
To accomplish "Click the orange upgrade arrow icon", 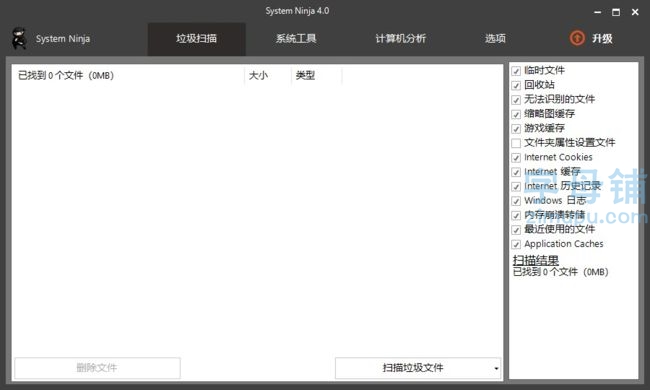I will coord(577,38).
